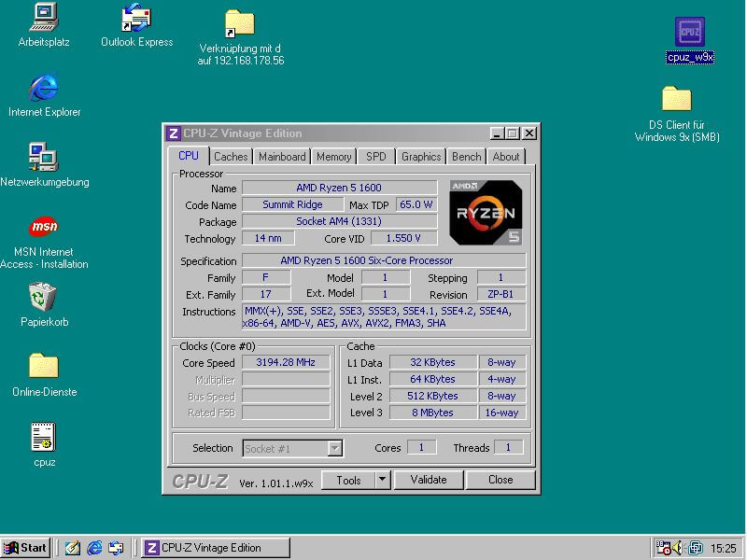Click the Ext. Family value 17
Viewport: 747px width, 560px height.
(x=266, y=294)
